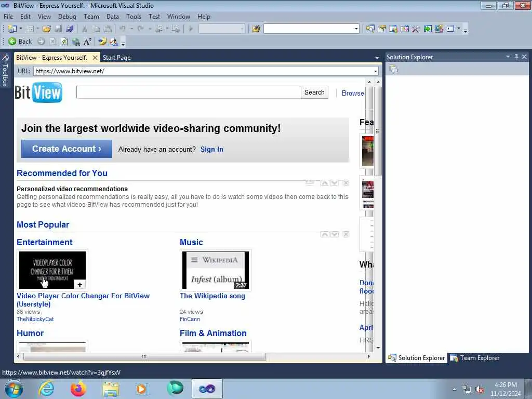Image resolution: width=532 pixels, height=399 pixels.
Task: Click the muted volume tray icon
Action: 480,390
